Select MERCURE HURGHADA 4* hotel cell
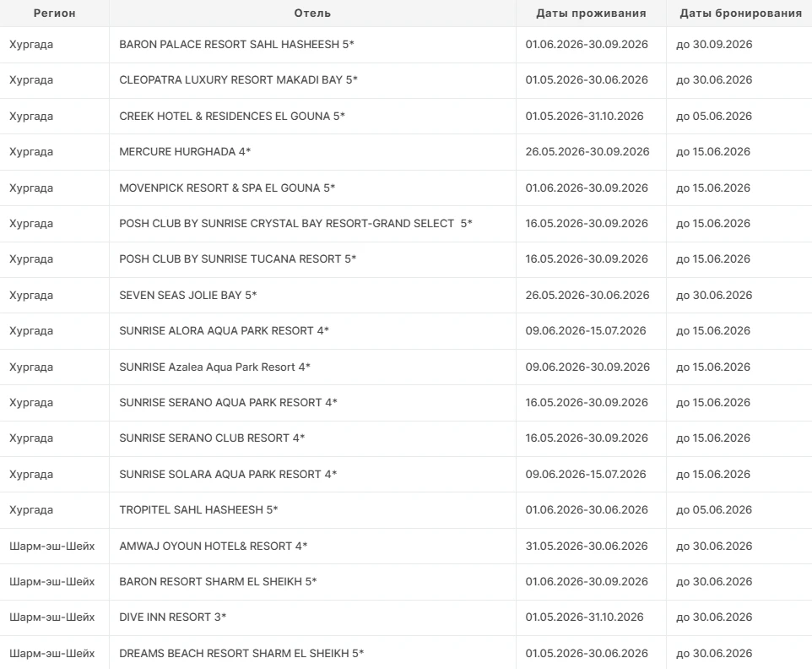Image resolution: width=812 pixels, height=669 pixels. [x=185, y=152]
